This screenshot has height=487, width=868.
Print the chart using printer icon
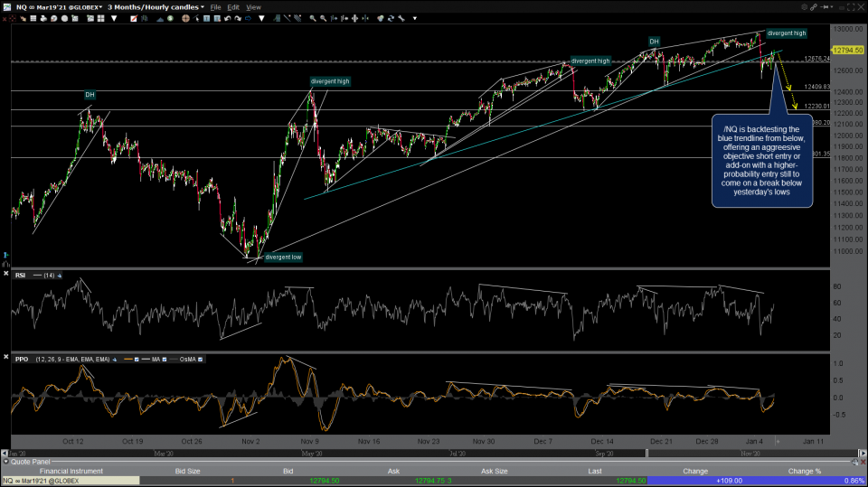(x=43, y=18)
